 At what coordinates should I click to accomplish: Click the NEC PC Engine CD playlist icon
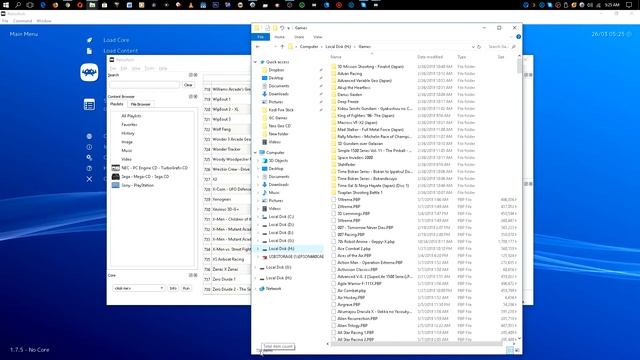(116, 168)
